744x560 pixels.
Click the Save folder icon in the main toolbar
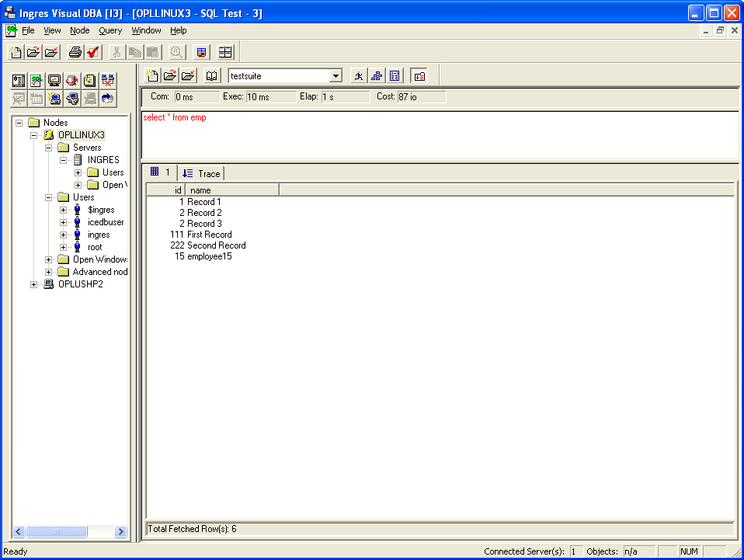pos(51,52)
